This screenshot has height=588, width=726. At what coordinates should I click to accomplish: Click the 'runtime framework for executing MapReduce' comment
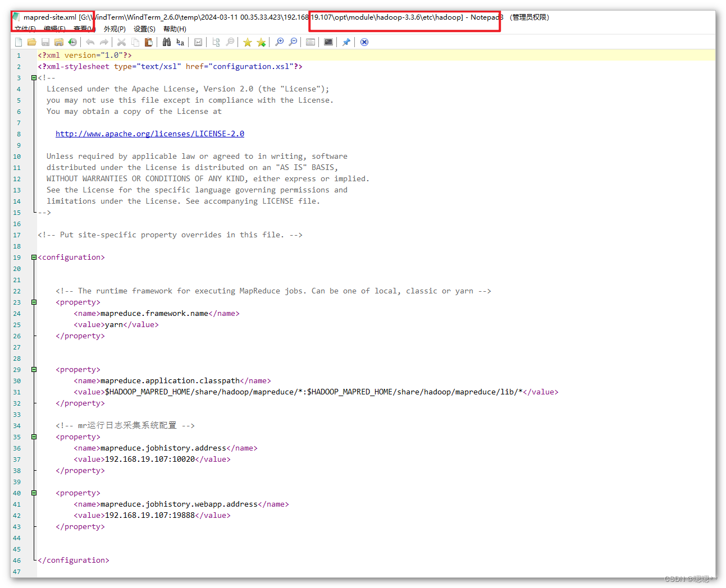pos(273,291)
